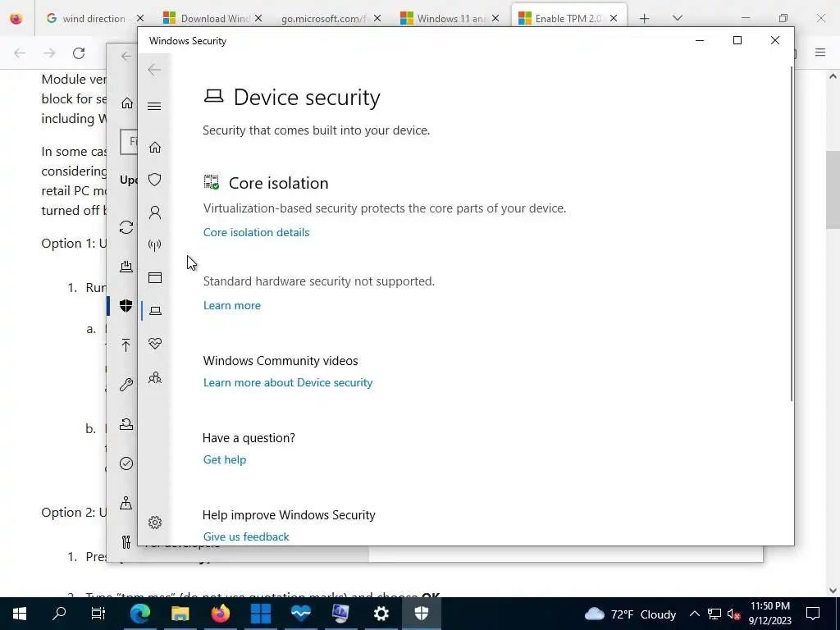840x630 pixels.
Task: Close the go.microsoft.com tab
Action: 377,19
